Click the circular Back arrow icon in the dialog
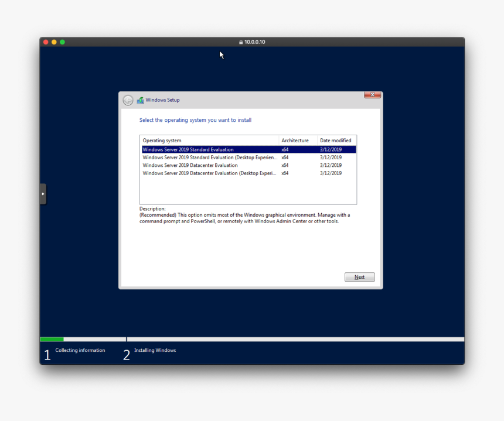 [128, 100]
